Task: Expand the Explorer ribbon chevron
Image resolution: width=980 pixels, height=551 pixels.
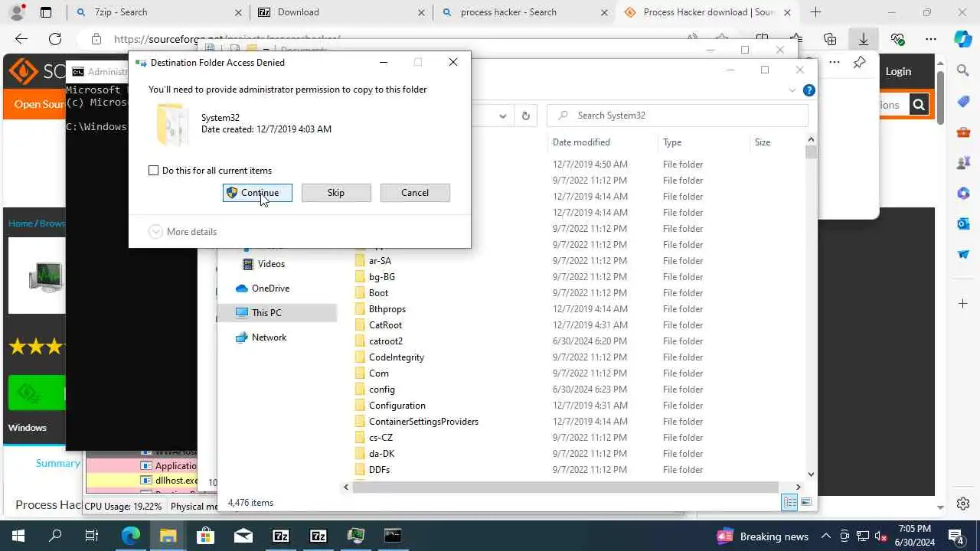Action: coord(792,90)
